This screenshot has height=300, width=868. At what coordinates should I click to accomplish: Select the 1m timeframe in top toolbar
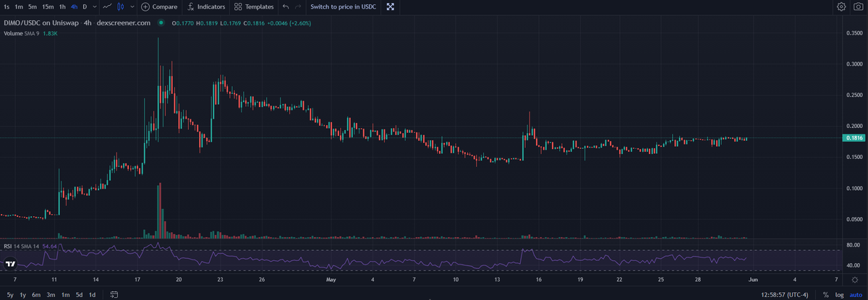[x=20, y=7]
